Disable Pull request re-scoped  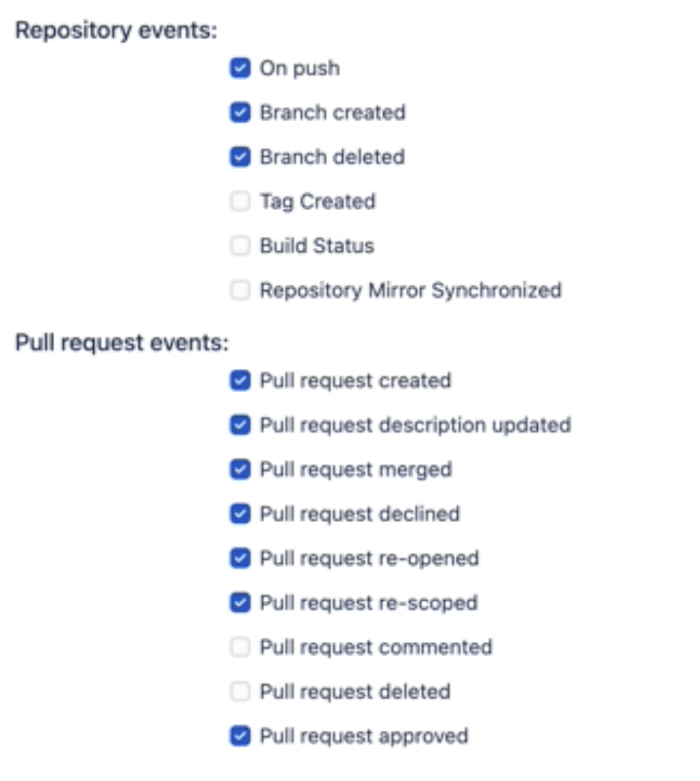point(239,603)
